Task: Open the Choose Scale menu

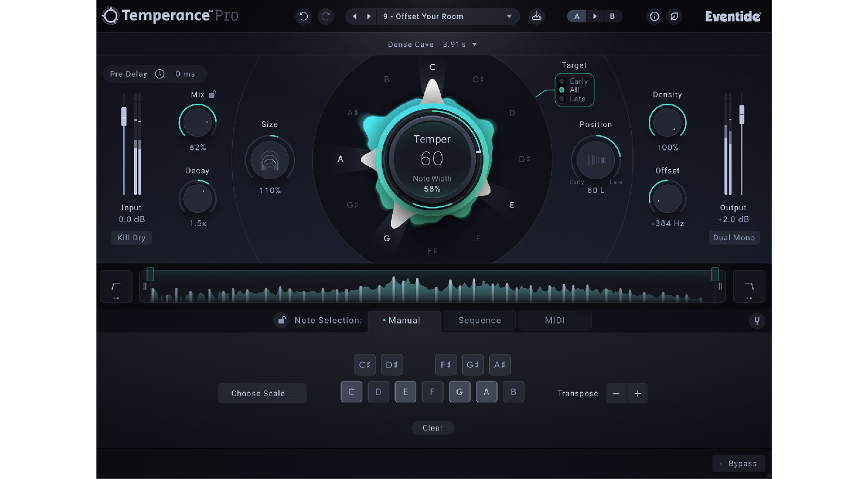Action: [262, 393]
